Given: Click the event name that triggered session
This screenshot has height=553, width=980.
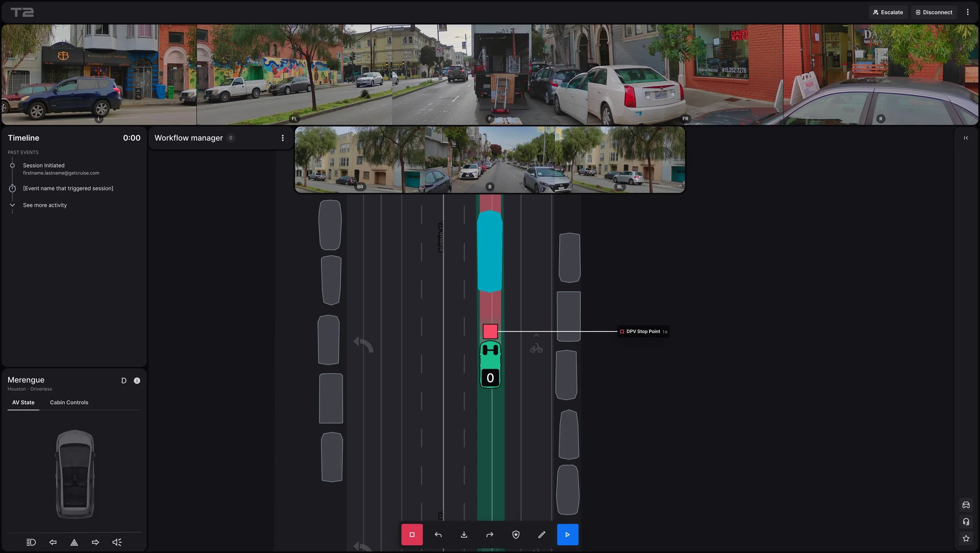Looking at the screenshot, I should point(68,189).
